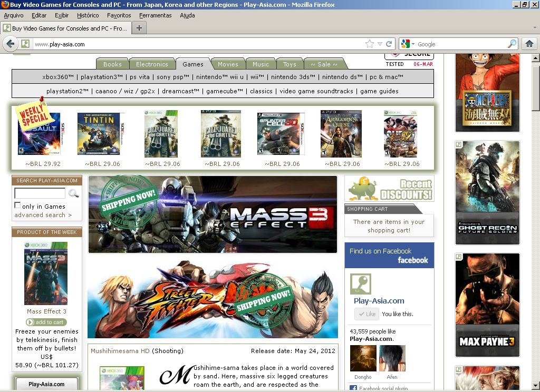Click the browser back arrow button

pyautogui.click(x=10, y=44)
